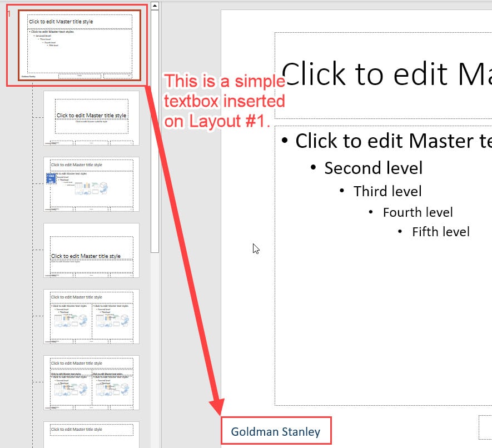Click the Goldman Stanley textbox
The image size is (492, 448).
276,431
